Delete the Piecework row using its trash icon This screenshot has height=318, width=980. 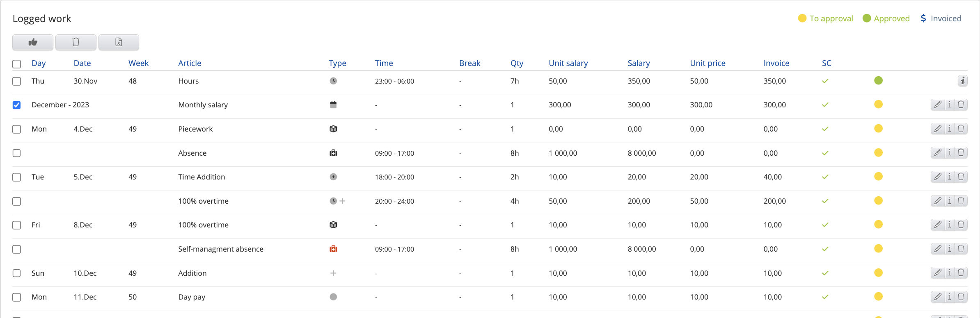pyautogui.click(x=961, y=129)
